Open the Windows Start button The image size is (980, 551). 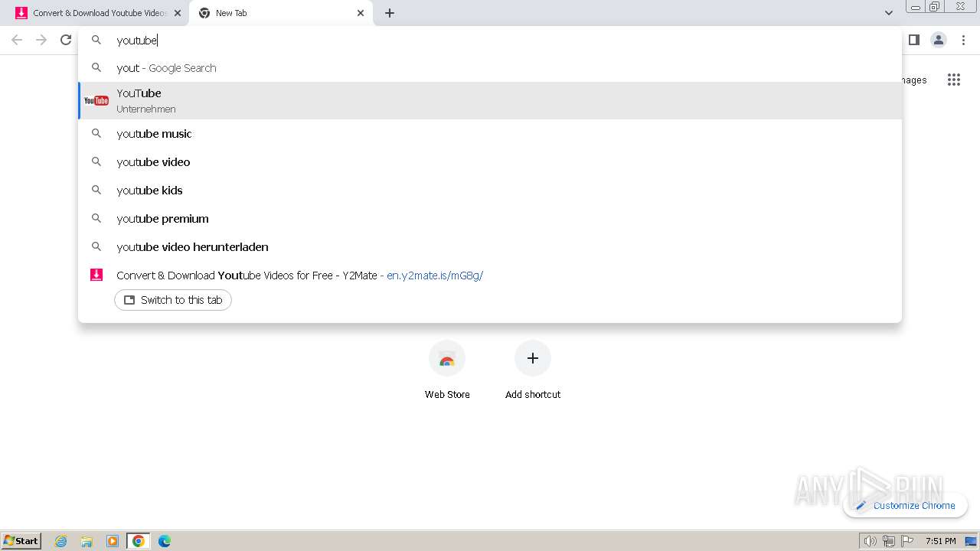(x=21, y=540)
